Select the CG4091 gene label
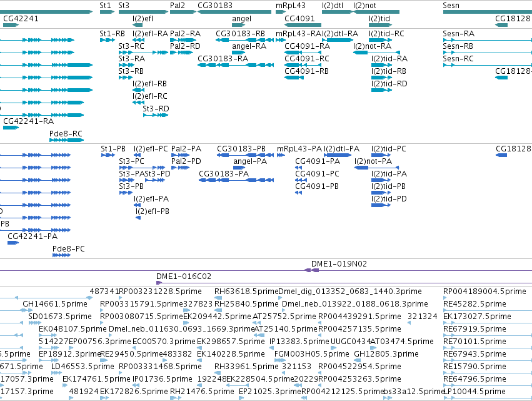The width and height of the screenshot is (532, 401). tap(299, 19)
